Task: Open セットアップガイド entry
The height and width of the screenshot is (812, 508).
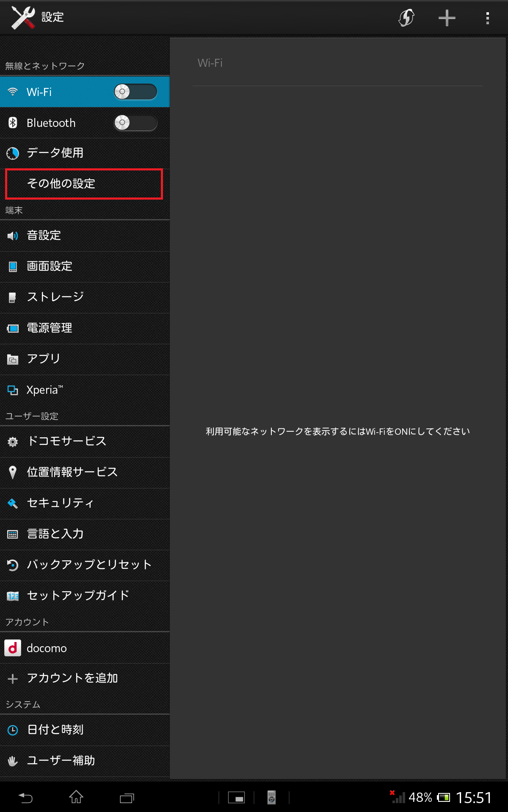Action: (85, 596)
